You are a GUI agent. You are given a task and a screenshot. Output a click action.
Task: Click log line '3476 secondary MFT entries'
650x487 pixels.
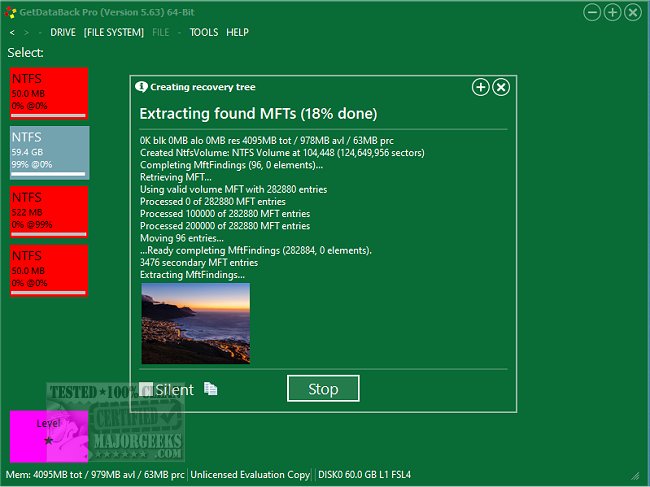(x=199, y=262)
